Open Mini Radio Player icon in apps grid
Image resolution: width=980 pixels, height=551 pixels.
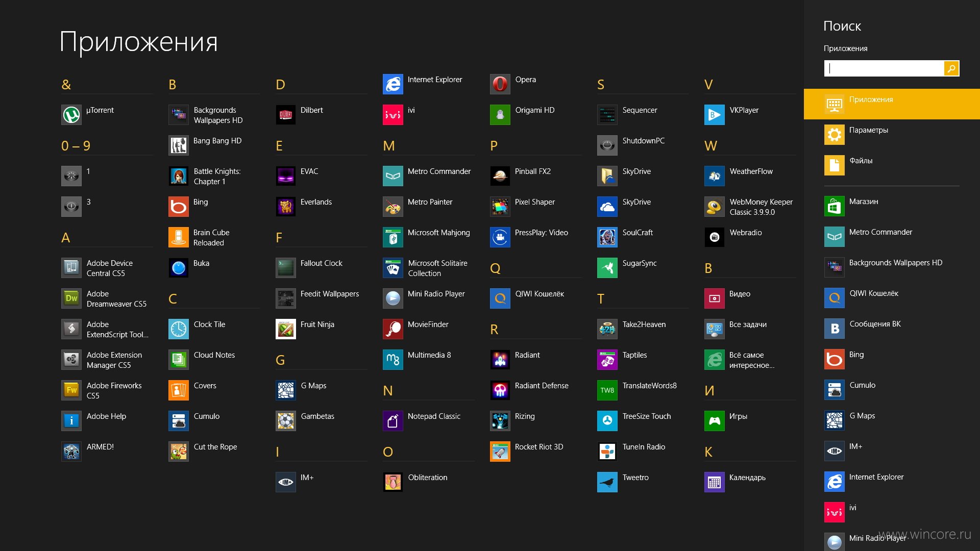[393, 298]
